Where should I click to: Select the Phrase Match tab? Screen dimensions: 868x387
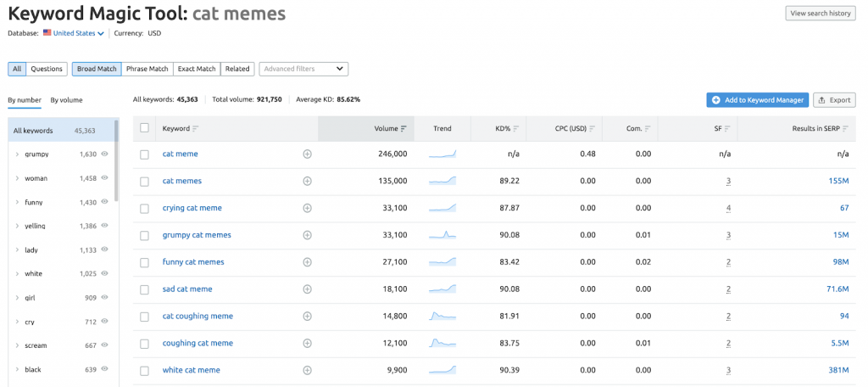point(147,69)
